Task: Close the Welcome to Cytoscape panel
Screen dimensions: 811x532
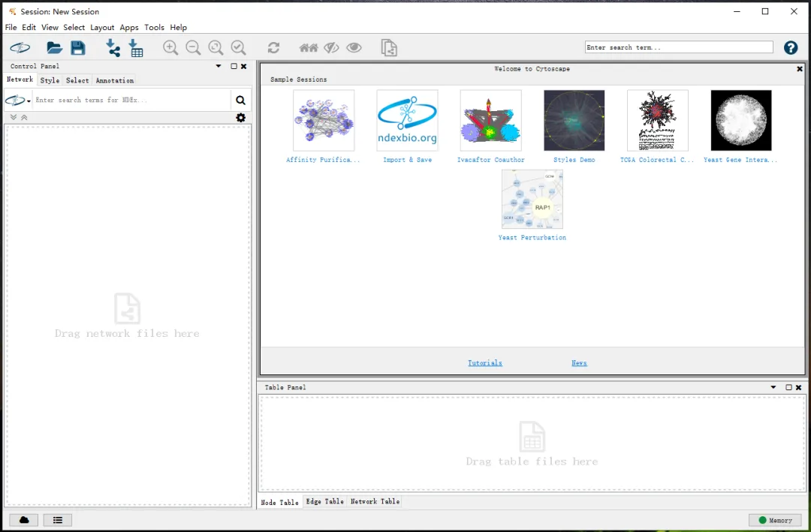Action: point(800,69)
